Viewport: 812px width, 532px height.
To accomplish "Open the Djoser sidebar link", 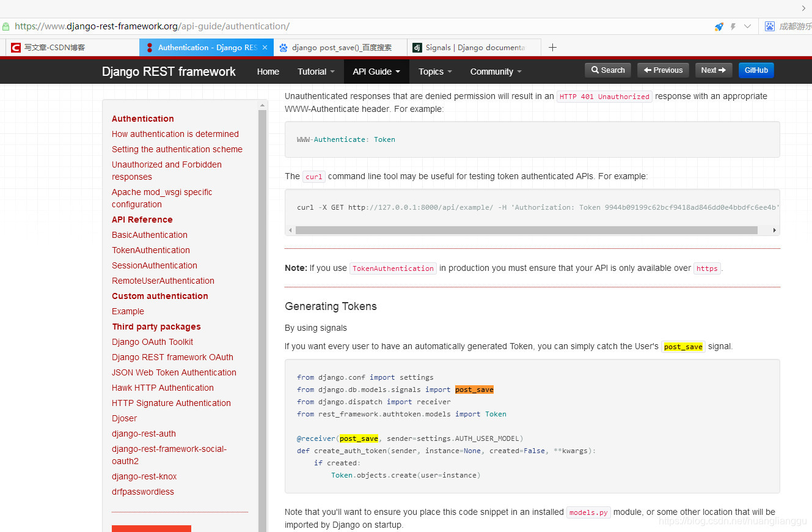I will pyautogui.click(x=125, y=418).
